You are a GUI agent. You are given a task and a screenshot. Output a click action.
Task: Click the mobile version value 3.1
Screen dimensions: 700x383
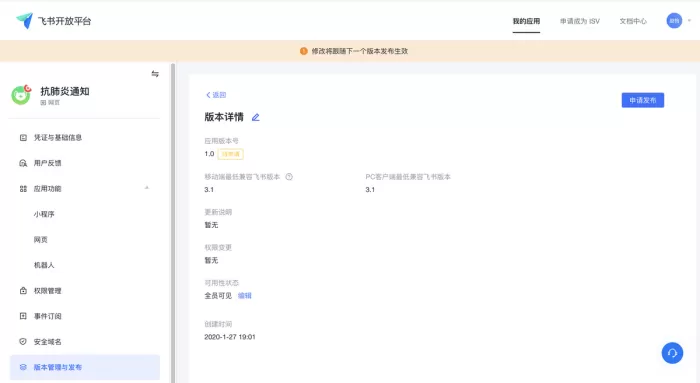(209, 189)
